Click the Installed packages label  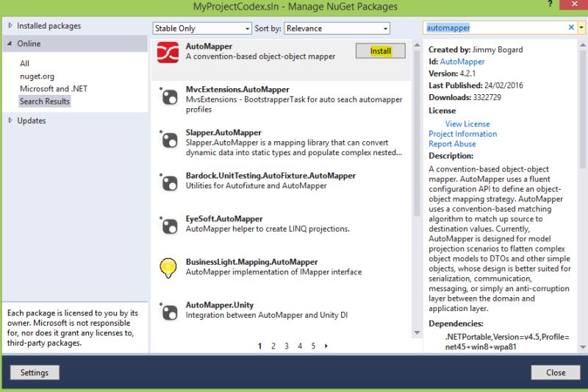[49, 26]
